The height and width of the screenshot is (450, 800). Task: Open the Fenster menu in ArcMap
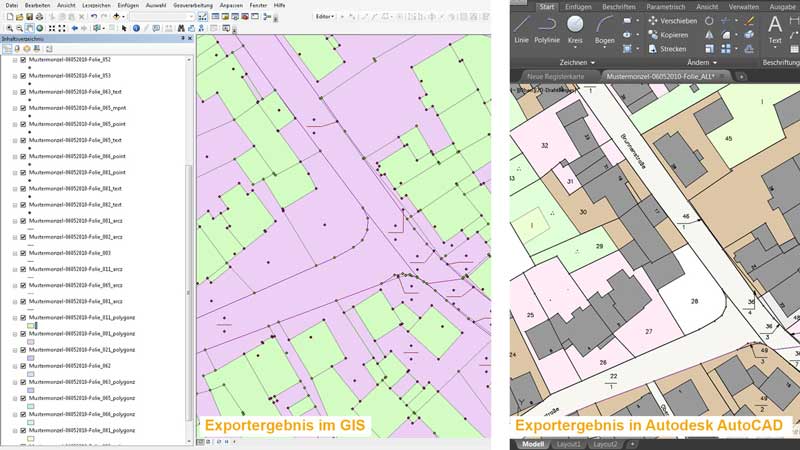pyautogui.click(x=258, y=5)
